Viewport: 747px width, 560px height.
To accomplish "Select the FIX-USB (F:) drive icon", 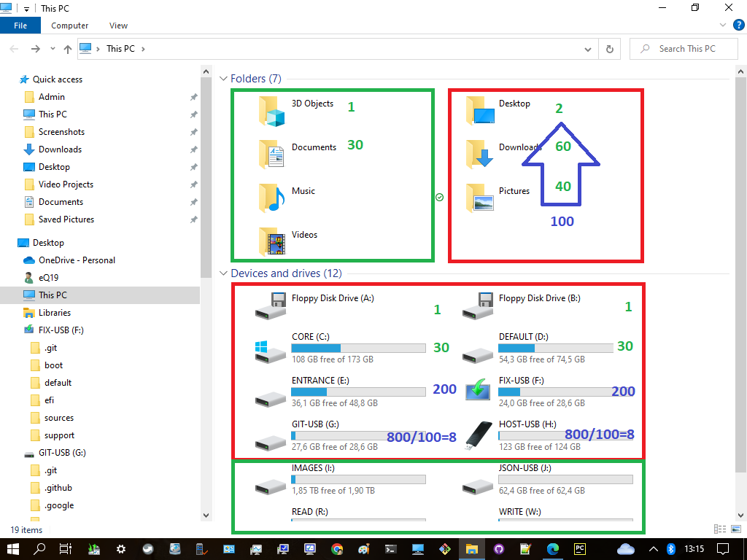I will [x=478, y=390].
